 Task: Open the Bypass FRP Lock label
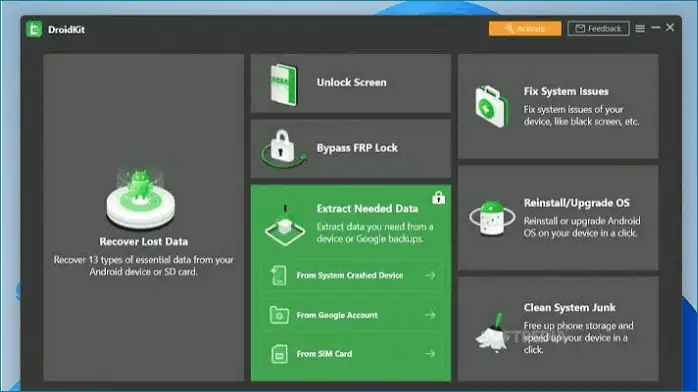tap(357, 148)
